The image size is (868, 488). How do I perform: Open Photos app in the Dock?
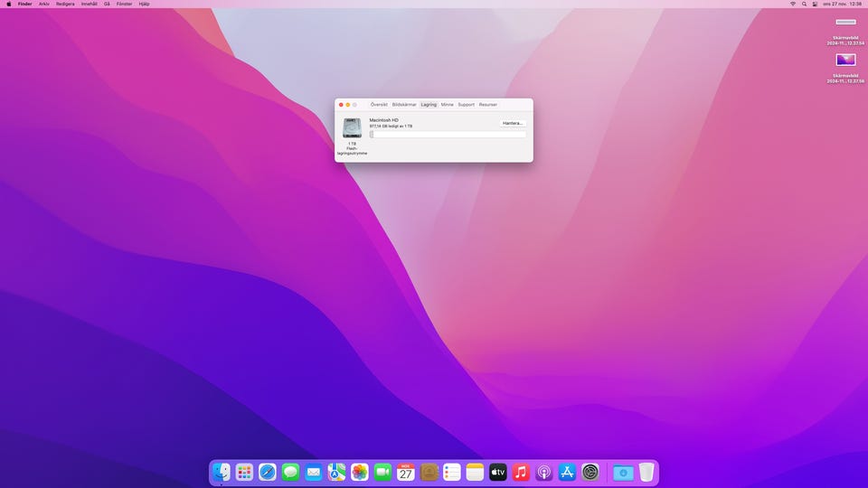point(360,472)
